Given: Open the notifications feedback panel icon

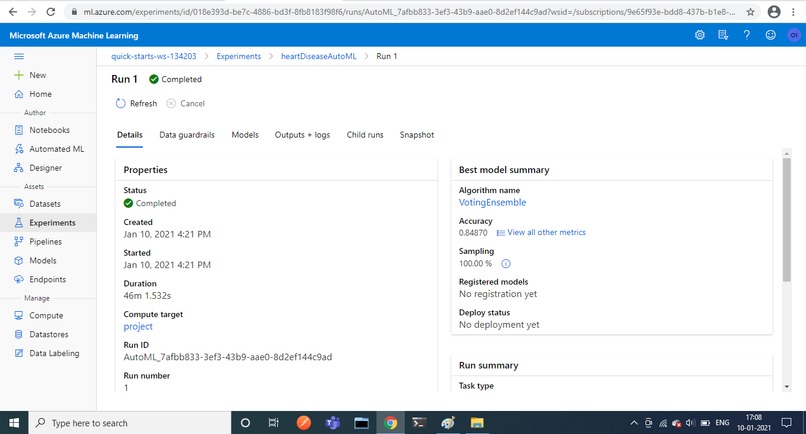Looking at the screenshot, I should click(723, 35).
